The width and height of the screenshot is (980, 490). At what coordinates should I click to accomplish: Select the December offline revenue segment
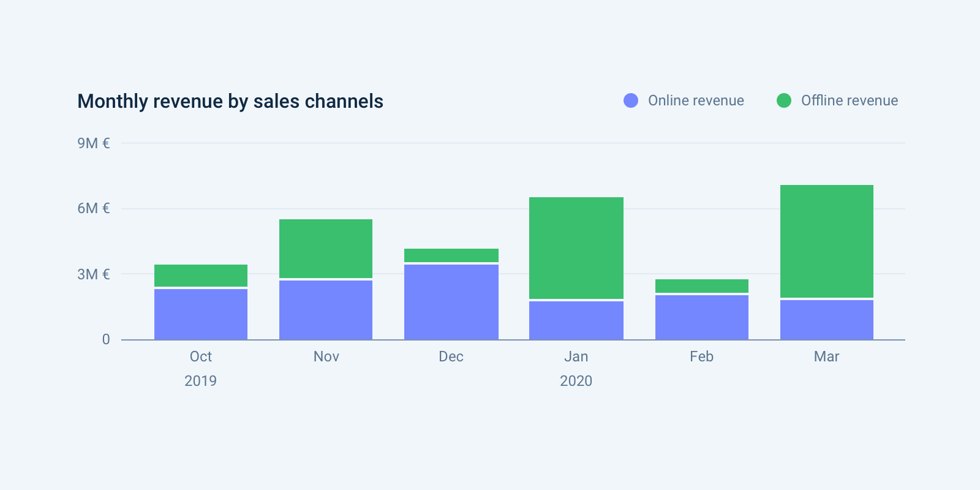(x=451, y=255)
